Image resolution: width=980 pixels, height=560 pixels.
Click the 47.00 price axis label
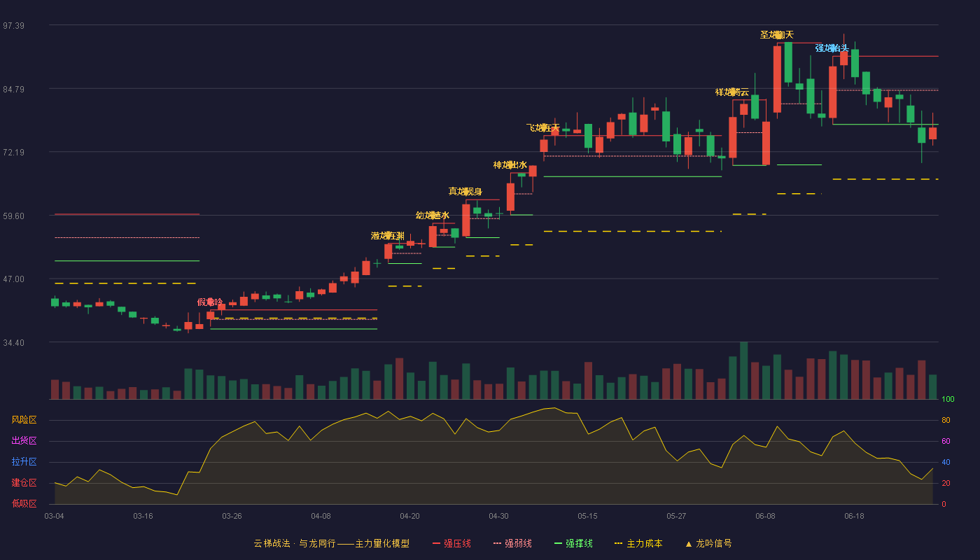click(x=13, y=279)
